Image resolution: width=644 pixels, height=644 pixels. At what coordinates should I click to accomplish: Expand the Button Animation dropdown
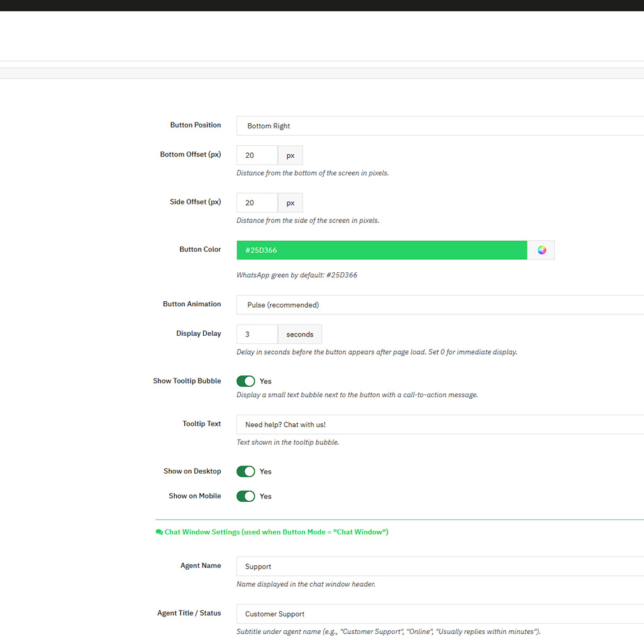tap(440, 305)
